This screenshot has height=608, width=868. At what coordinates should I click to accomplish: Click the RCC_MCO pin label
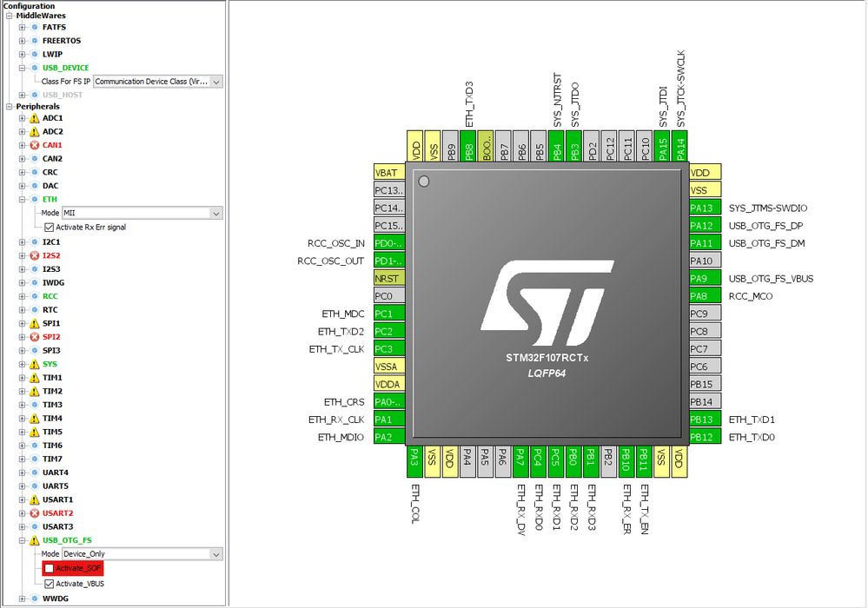click(x=751, y=296)
